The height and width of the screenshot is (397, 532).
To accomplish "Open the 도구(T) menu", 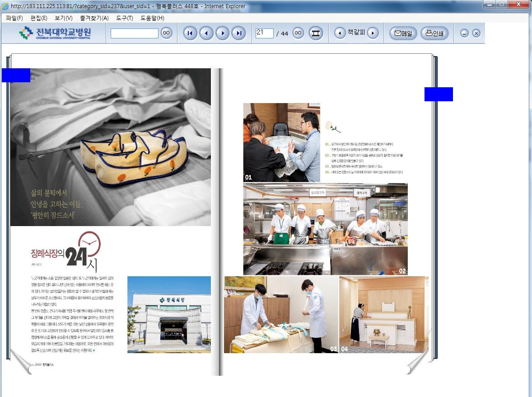I will (124, 18).
